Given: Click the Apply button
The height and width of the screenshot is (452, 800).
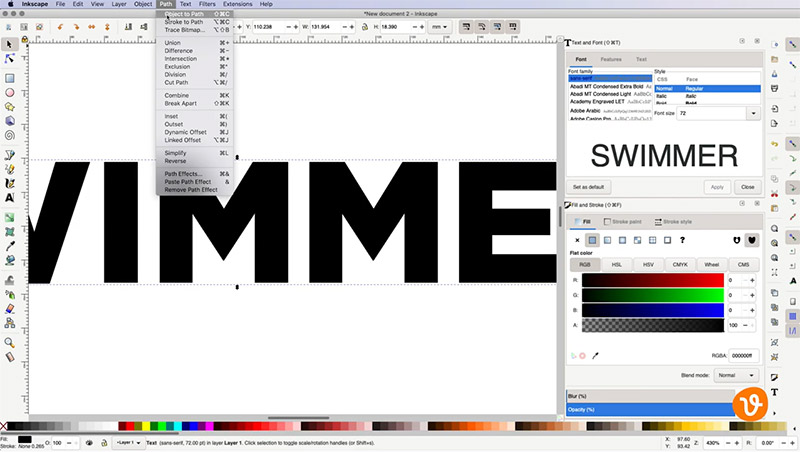Looking at the screenshot, I should click(x=717, y=187).
